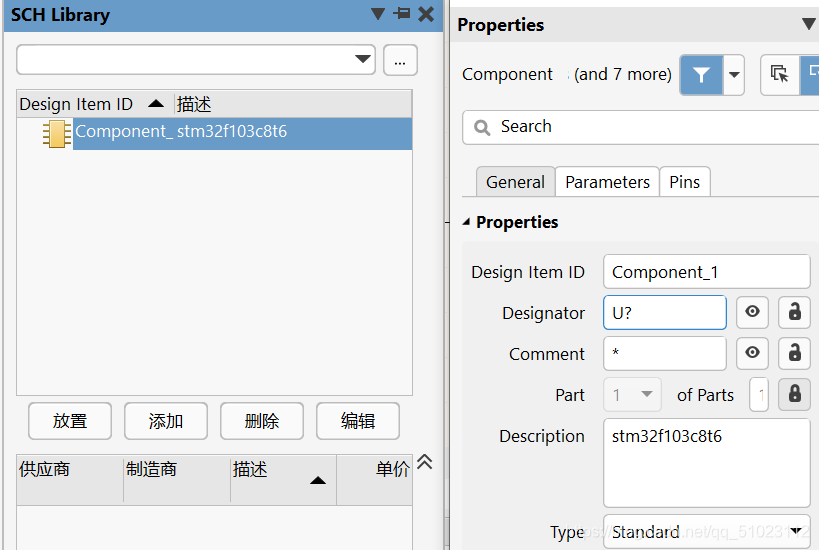The image size is (819, 550).
Task: Click the magnifier search icon
Action: pyautogui.click(x=482, y=127)
